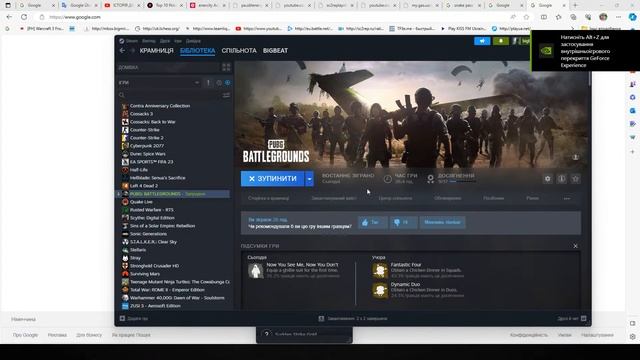Open Fantastic Four achievement icon
The width and height of the screenshot is (640, 360).
[380, 271]
